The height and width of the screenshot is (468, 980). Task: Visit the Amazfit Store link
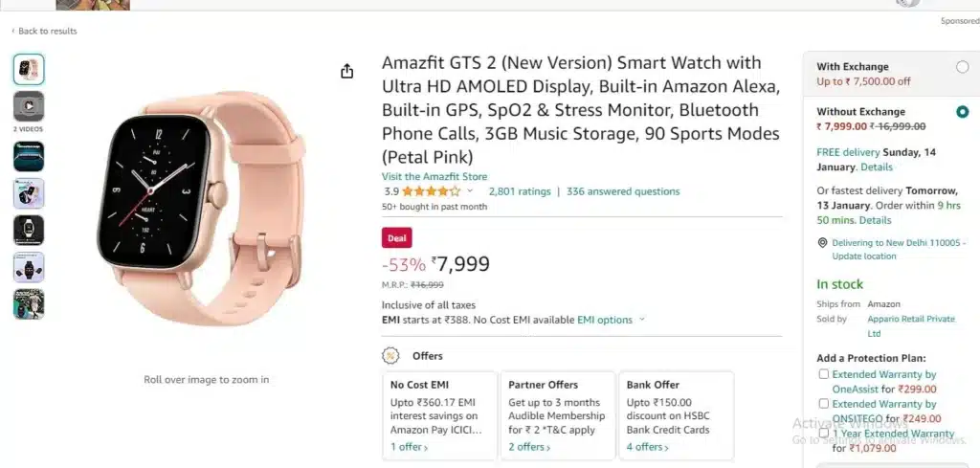(x=434, y=177)
